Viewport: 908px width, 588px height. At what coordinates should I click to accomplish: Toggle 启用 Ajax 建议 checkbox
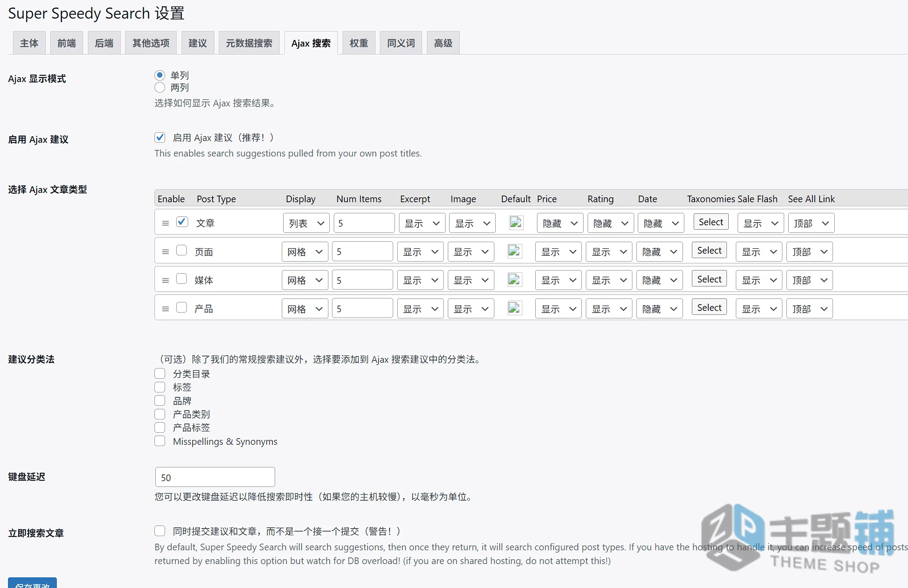160,137
